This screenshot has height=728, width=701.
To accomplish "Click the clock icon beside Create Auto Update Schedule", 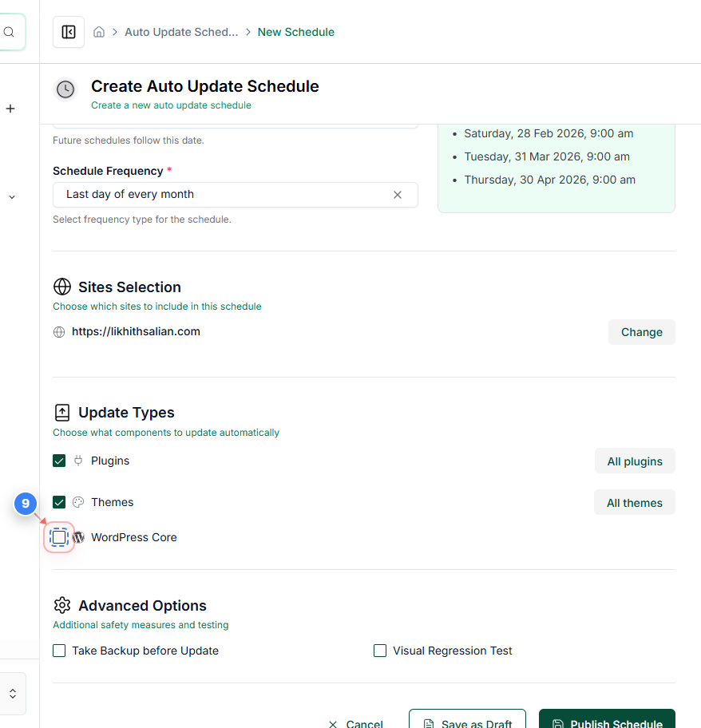I will pos(65,89).
